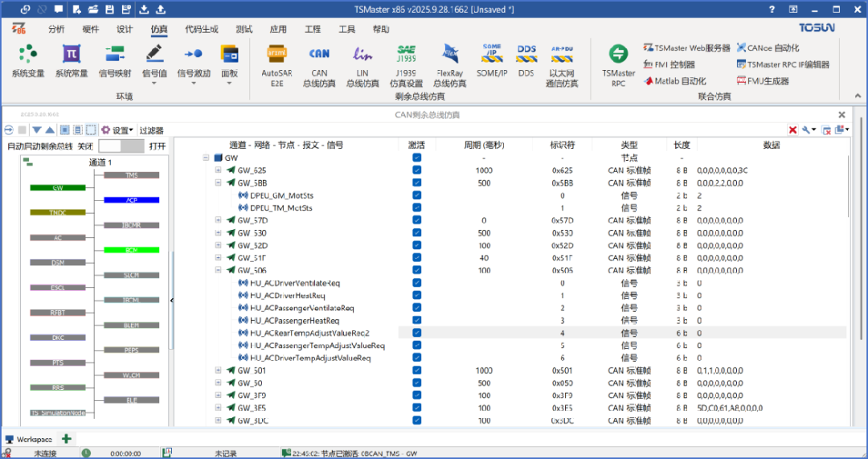Start the remaining bus simulation run icon
This screenshot has height=459, width=868.
(8, 130)
